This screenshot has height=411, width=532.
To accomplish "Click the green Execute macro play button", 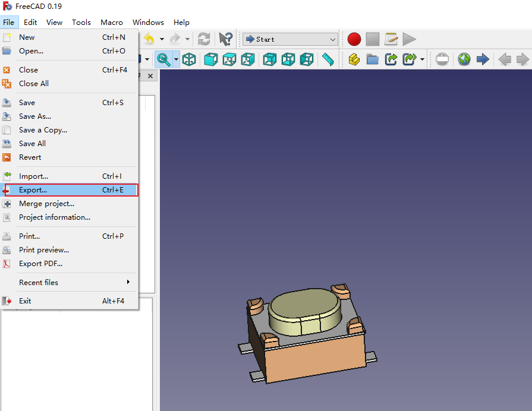I will [x=409, y=39].
